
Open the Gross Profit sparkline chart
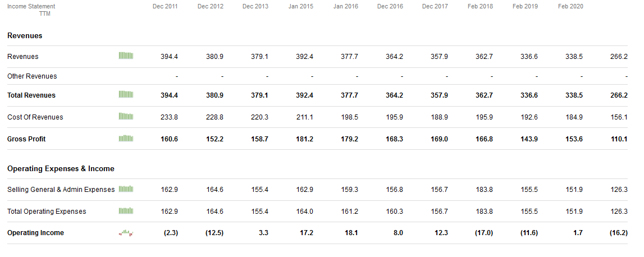126,139
